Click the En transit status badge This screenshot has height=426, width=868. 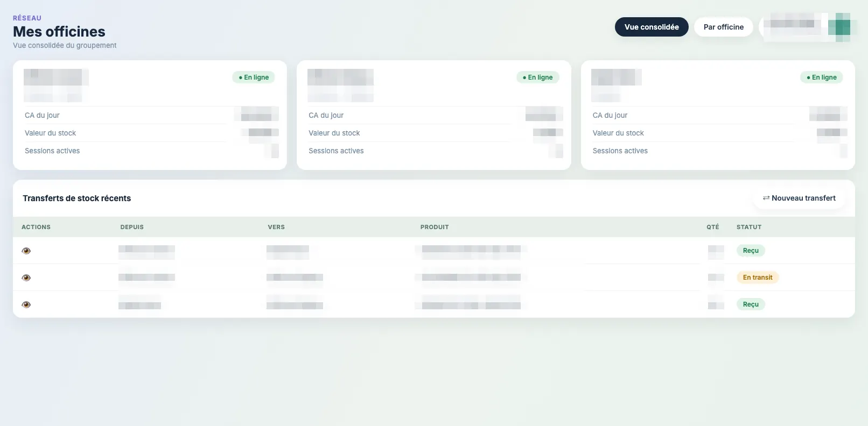click(x=758, y=278)
